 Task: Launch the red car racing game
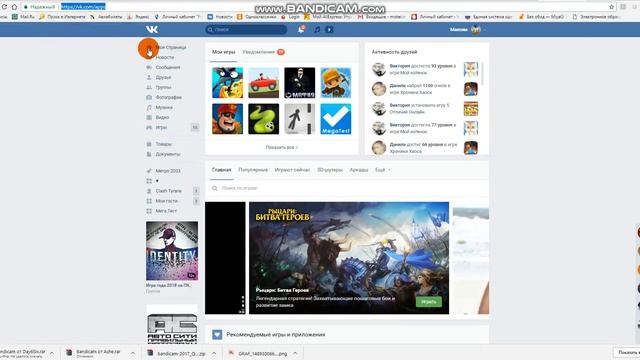(264, 83)
